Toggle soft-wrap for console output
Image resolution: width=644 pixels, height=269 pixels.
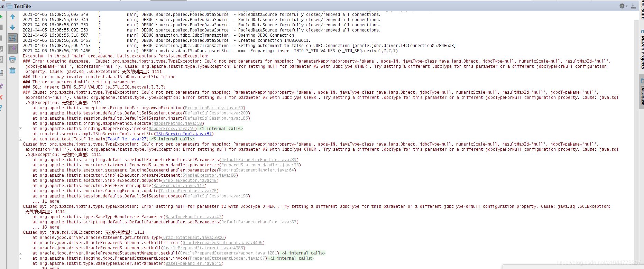12,38
